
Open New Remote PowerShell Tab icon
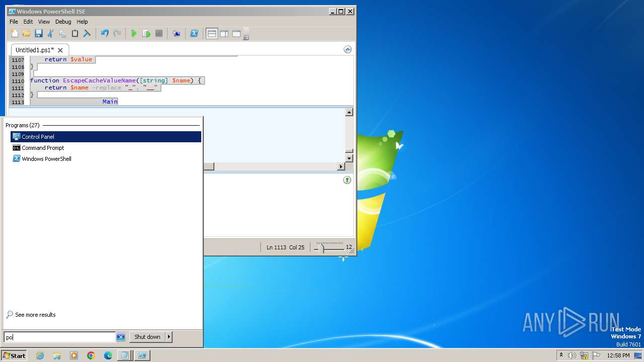pyautogui.click(x=176, y=34)
